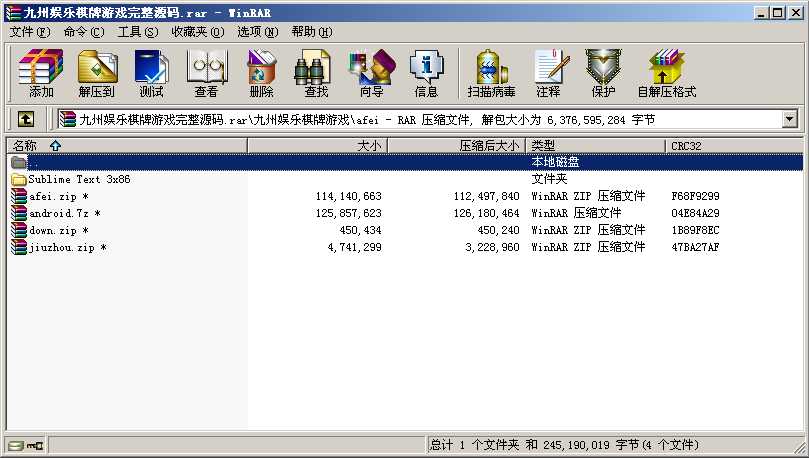Sort by CRC32 column header
This screenshot has height=458, width=809.
(734, 146)
